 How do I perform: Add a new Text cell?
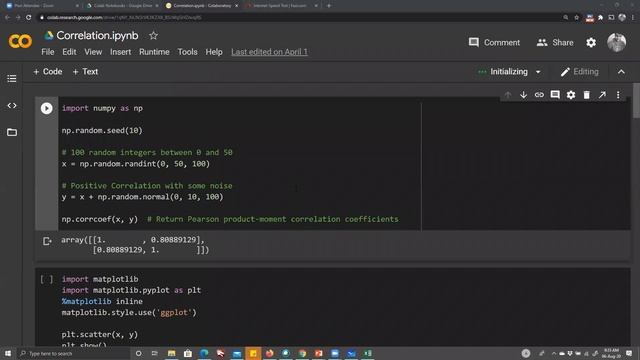(85, 72)
